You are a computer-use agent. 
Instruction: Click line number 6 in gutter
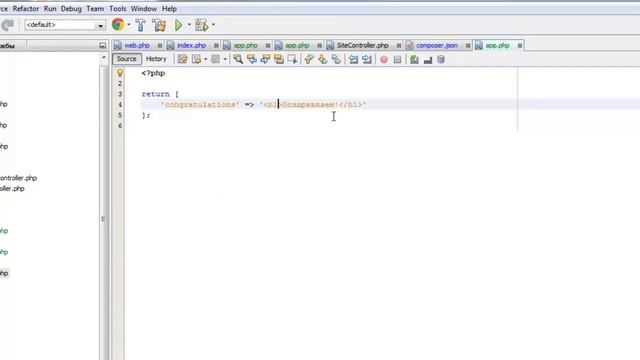point(120,126)
